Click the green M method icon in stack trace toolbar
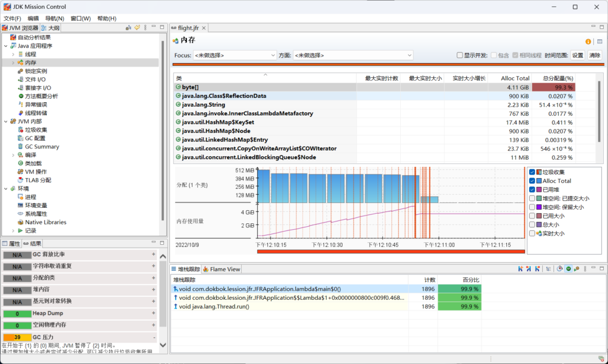 pos(568,268)
